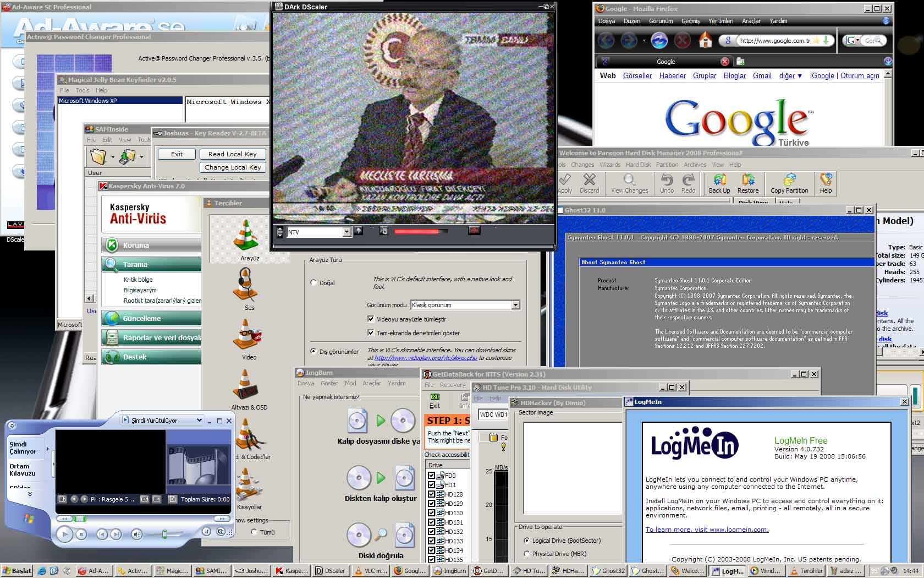Open the WDC drive dropdown in HD Tune
The width and height of the screenshot is (924, 578).
(493, 415)
